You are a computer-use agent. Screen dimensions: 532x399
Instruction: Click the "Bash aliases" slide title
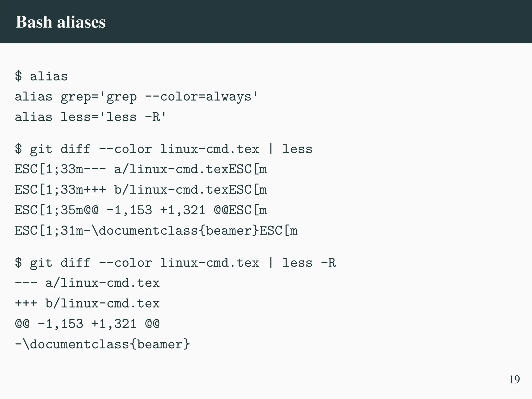click(x=61, y=22)
